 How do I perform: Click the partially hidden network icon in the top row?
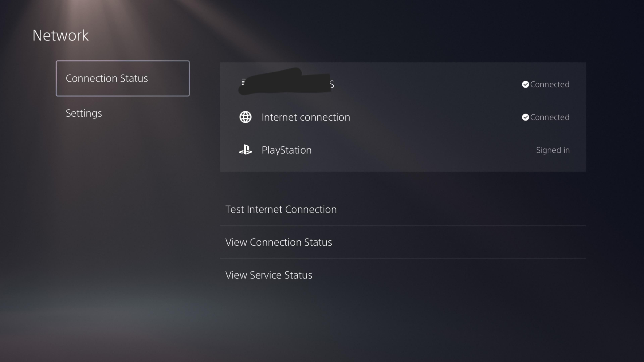pyautogui.click(x=243, y=82)
